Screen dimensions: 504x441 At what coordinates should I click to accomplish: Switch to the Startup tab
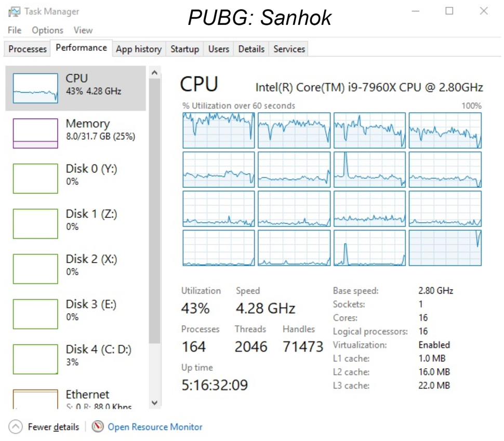point(184,49)
